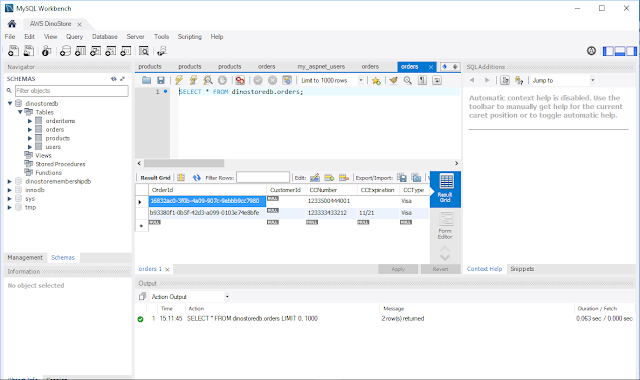Open Workbench preferences gear icon
This screenshot has width=640, height=380.
591,51
